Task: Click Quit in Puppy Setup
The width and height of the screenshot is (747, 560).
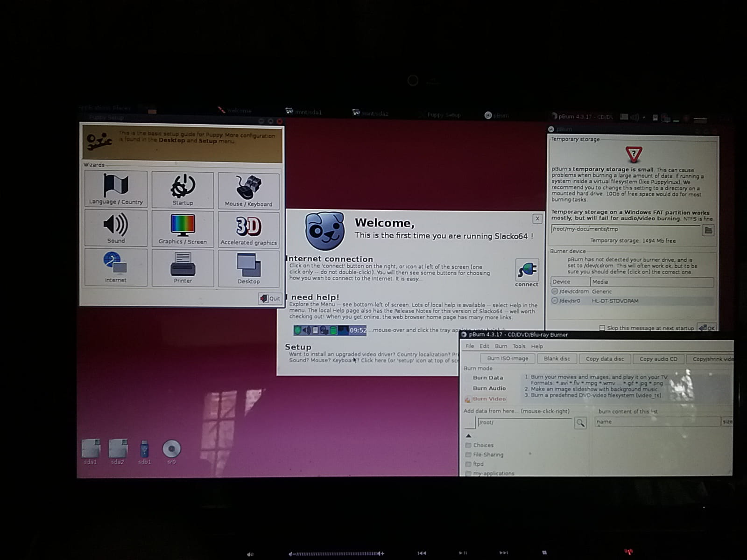Action: tap(270, 298)
